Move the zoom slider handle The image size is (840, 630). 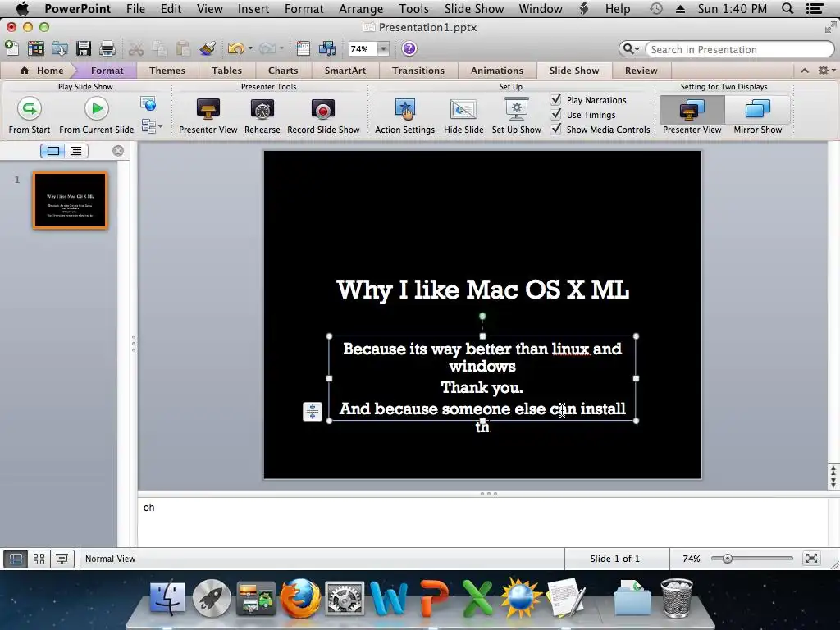pyautogui.click(x=727, y=559)
